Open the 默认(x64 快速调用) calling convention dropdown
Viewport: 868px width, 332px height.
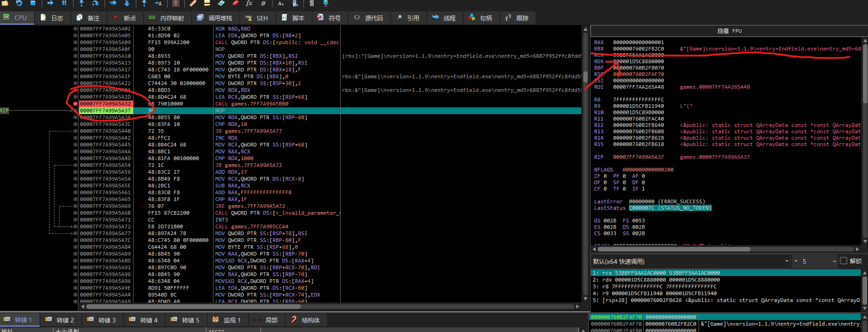point(690,262)
